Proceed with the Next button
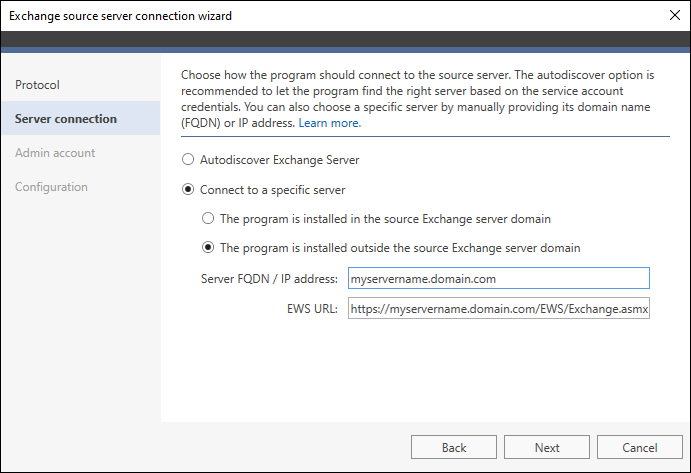This screenshot has height=473, width=691. pos(546,447)
